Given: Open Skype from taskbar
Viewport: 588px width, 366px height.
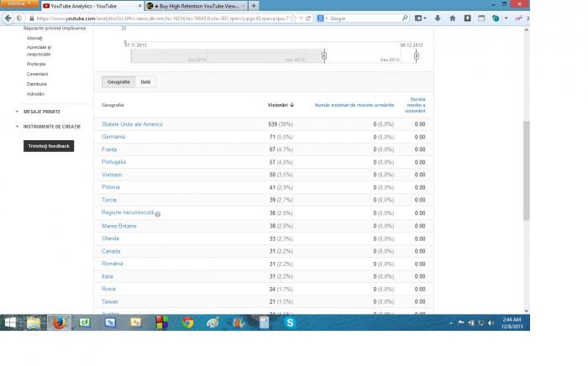Looking at the screenshot, I should [290, 322].
